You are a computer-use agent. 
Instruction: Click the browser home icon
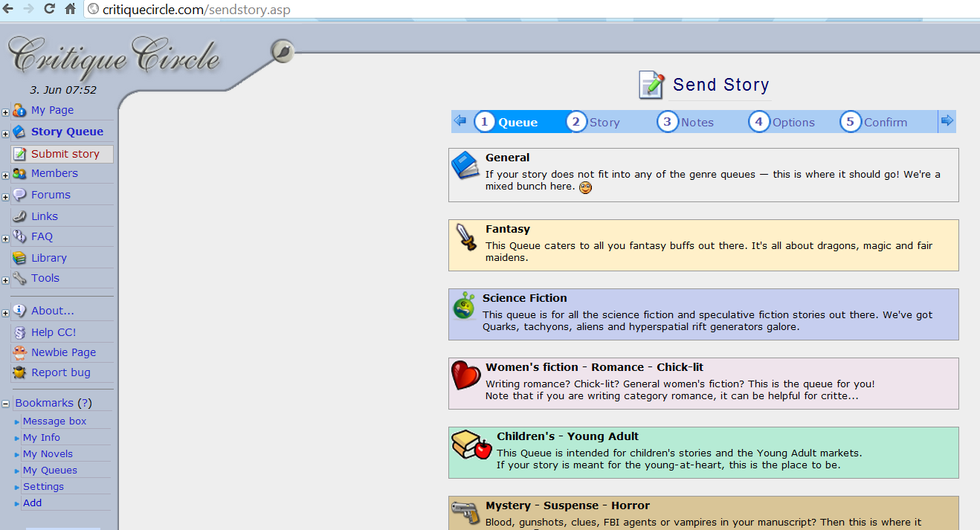tap(71, 10)
